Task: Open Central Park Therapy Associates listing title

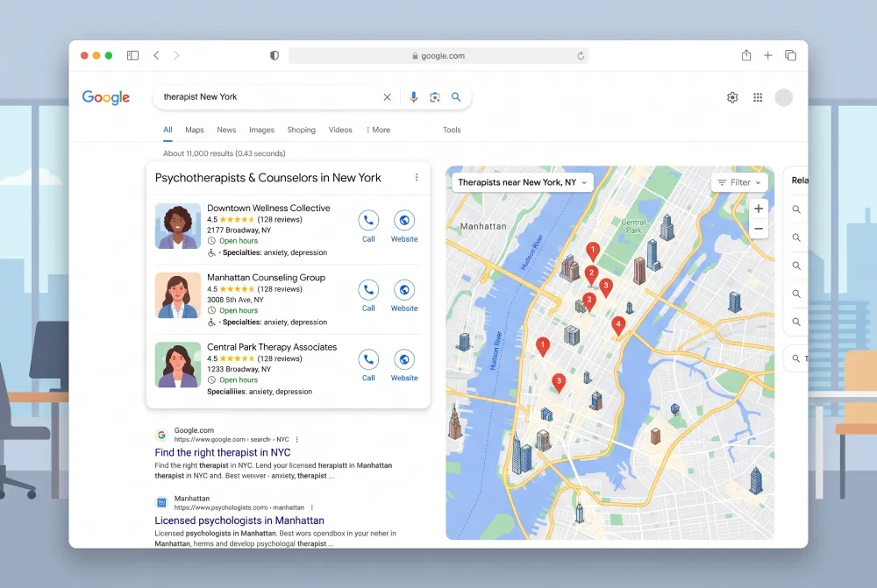Action: point(272,347)
